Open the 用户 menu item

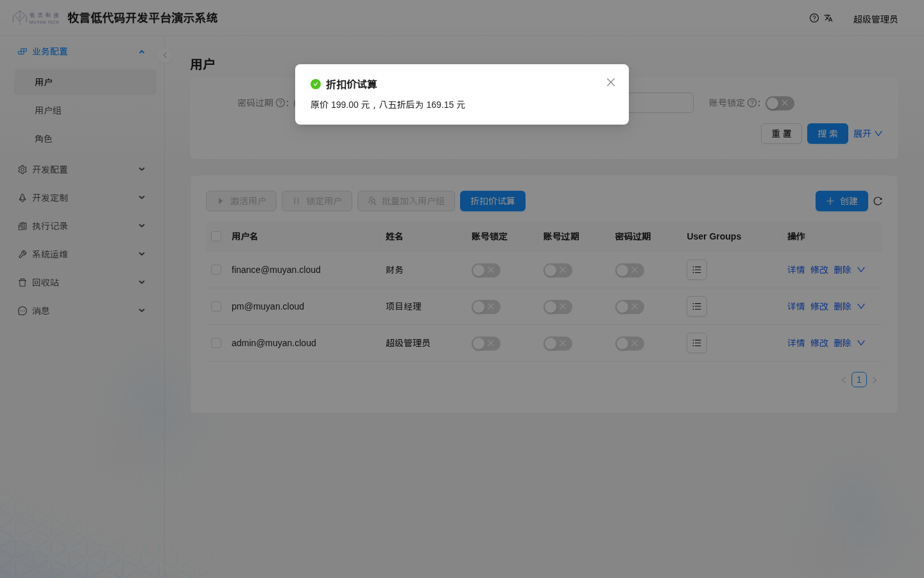coord(85,82)
